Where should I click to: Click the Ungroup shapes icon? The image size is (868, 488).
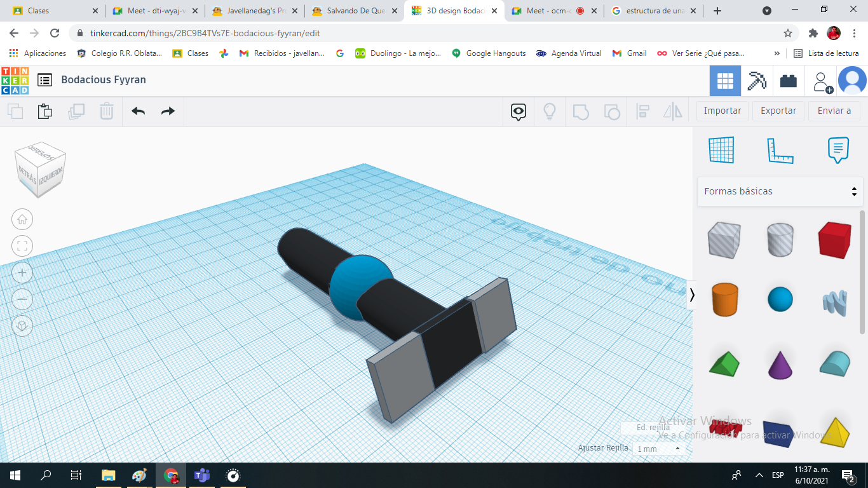point(611,112)
